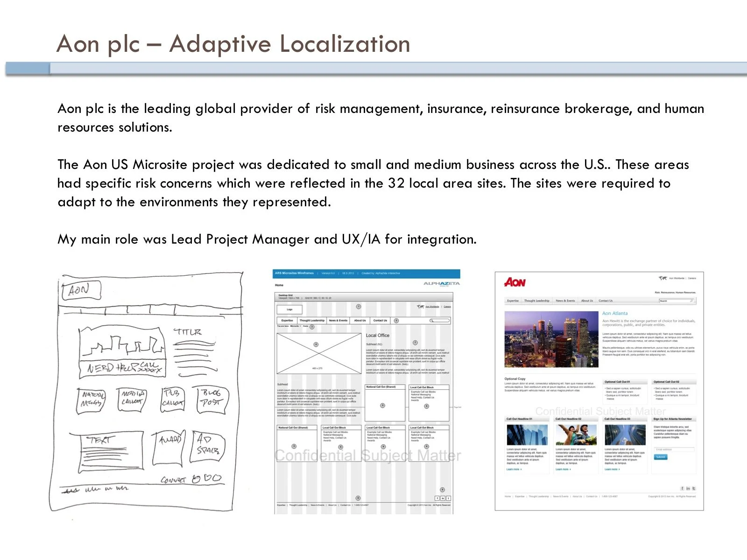The image size is (747, 560).
Task: Click 'ARS Microsites Wireframes' in the wireframe's blue header
Action: click(x=294, y=273)
